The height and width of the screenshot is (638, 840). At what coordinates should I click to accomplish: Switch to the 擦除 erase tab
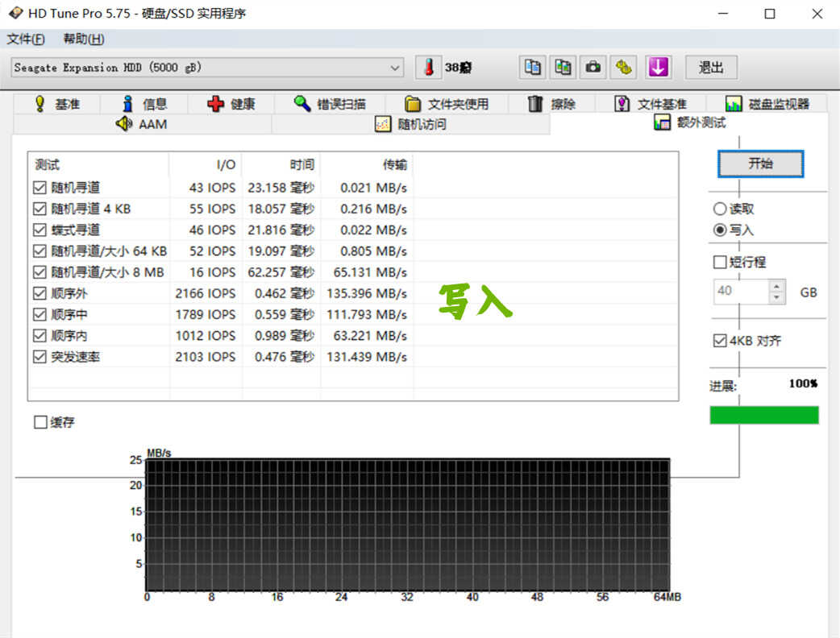(x=551, y=104)
